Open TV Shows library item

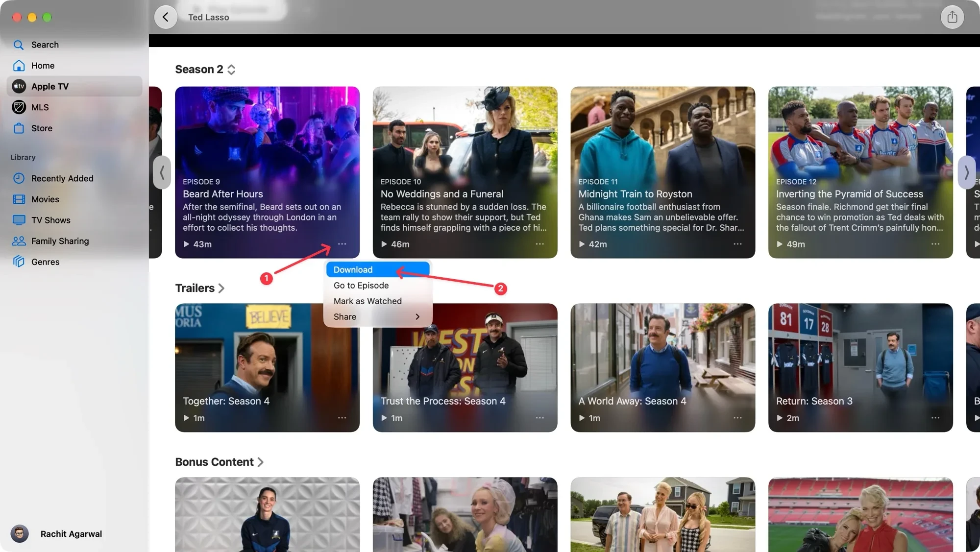[74, 220]
